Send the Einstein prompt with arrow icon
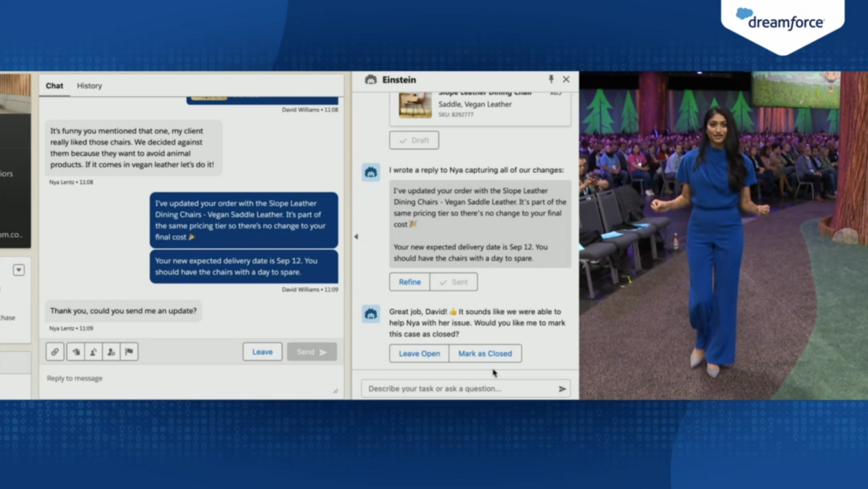The height and width of the screenshot is (489, 868). pyautogui.click(x=562, y=388)
